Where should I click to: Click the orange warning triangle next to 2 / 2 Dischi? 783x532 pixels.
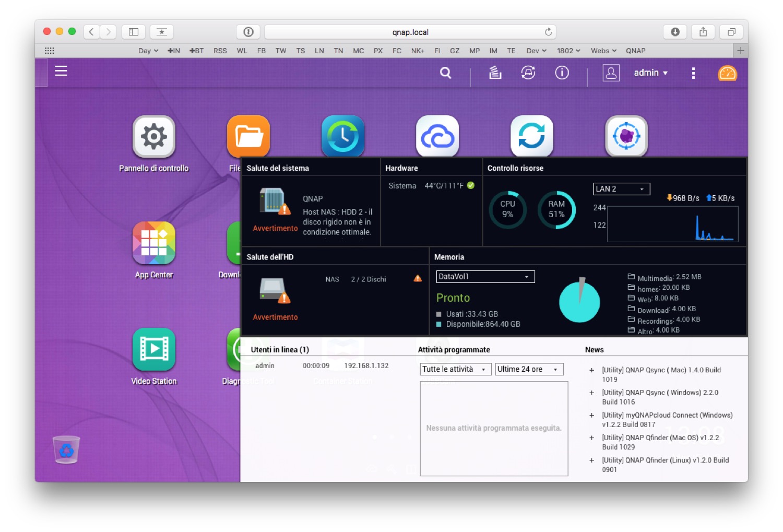418,279
